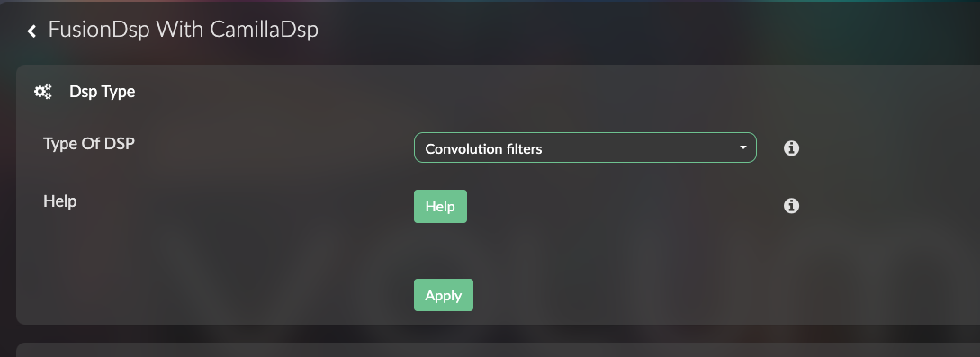This screenshot has height=357, width=980.
Task: Click the Convolution filters text in selector
Action: pos(483,149)
